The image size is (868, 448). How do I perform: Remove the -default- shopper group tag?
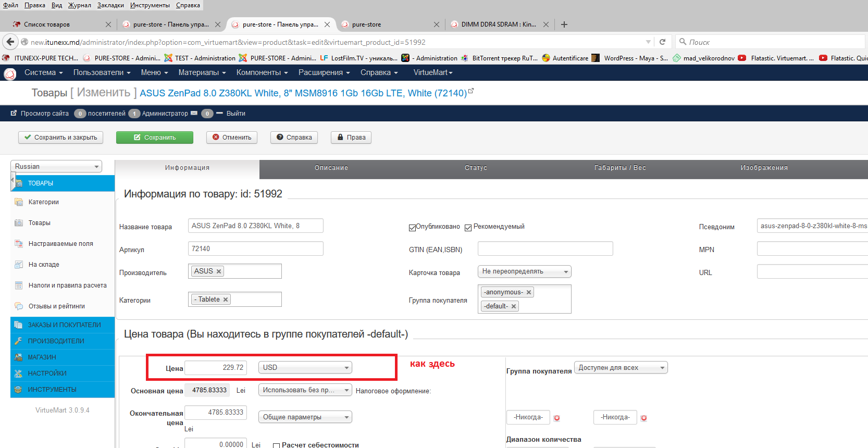click(x=514, y=306)
